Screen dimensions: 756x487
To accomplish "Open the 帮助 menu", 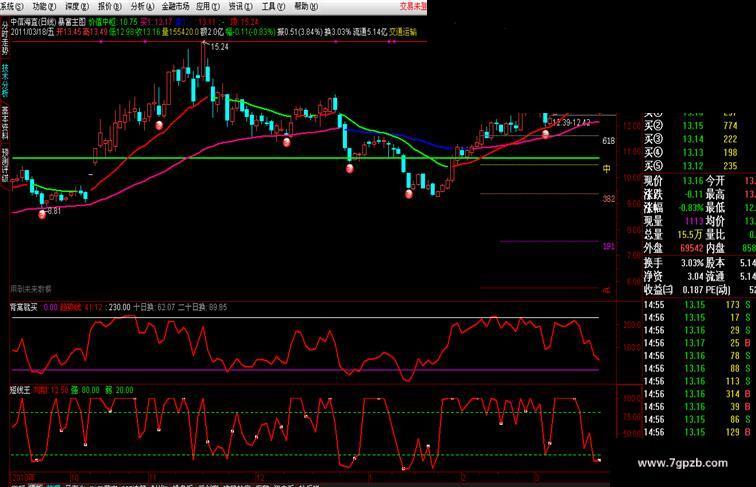I will tap(306, 6).
